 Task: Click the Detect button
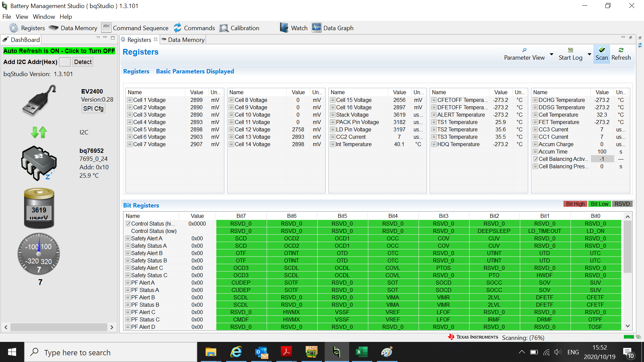click(83, 62)
